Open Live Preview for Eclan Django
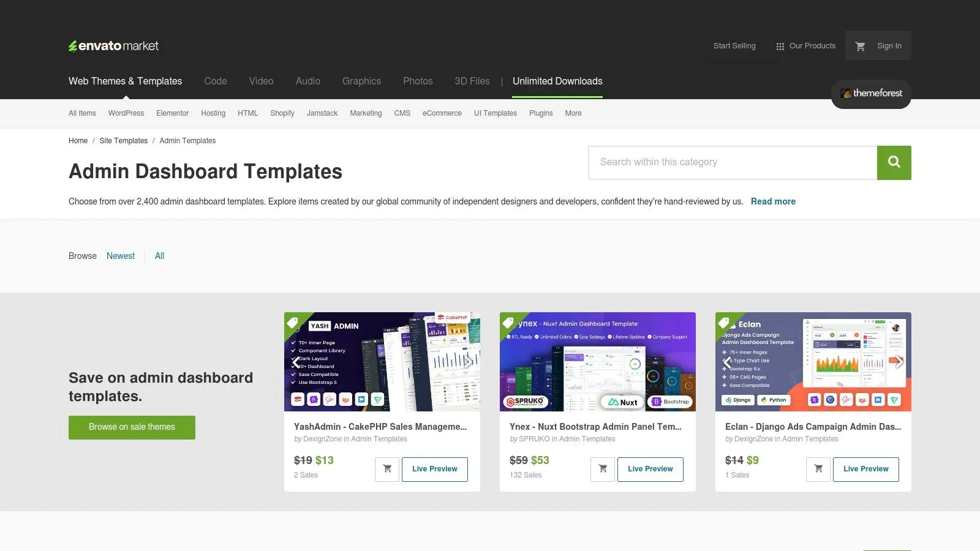The width and height of the screenshot is (980, 551). click(866, 470)
